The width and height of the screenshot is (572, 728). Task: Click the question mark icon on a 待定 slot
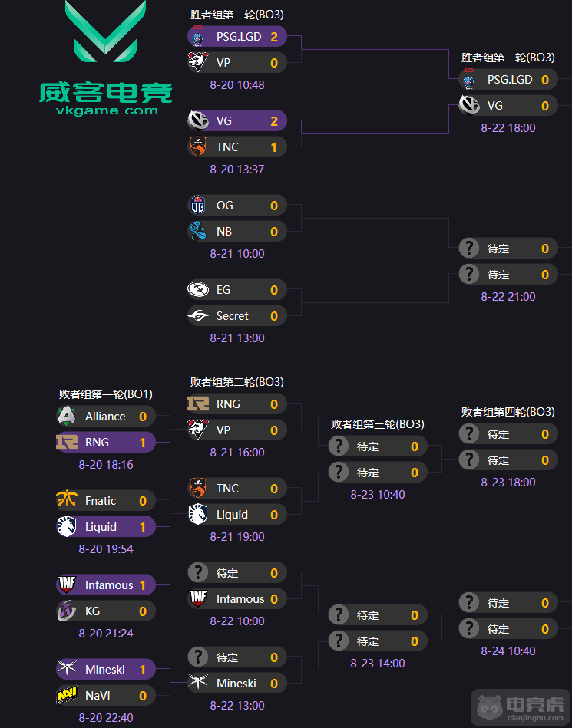(469, 248)
